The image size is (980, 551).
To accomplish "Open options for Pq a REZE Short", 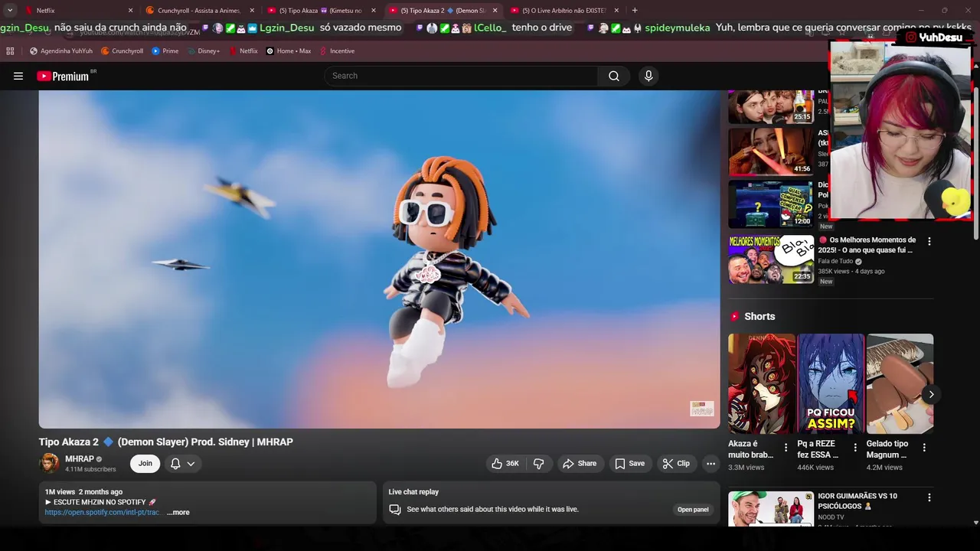I will pos(855,448).
